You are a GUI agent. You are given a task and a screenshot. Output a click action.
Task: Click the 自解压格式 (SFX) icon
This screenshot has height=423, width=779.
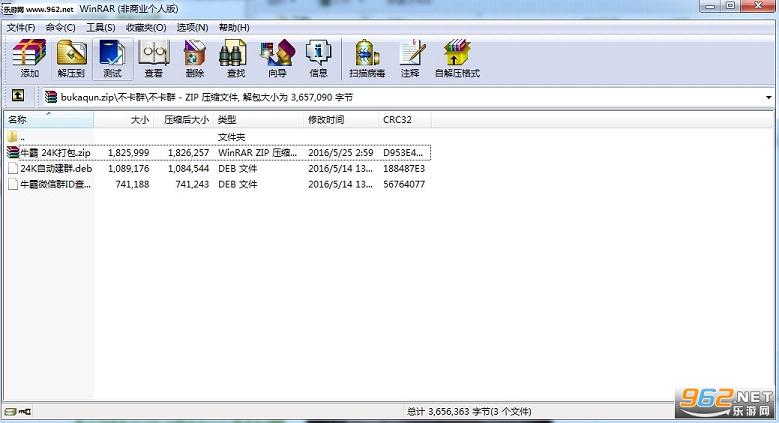click(x=457, y=59)
